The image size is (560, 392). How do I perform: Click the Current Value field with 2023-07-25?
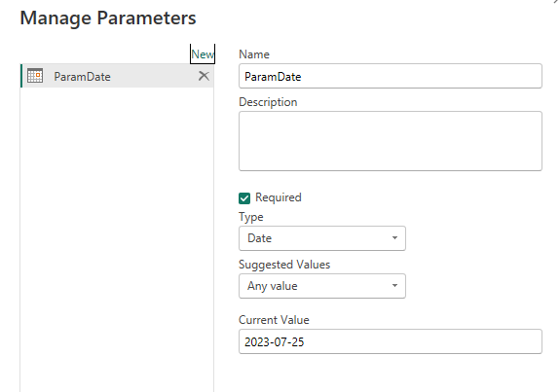click(x=391, y=341)
